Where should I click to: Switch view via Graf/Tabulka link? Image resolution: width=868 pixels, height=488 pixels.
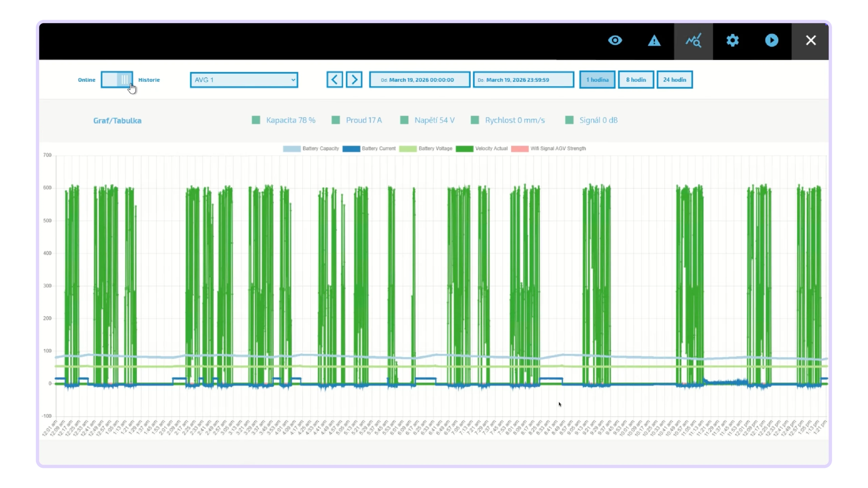[117, 121]
